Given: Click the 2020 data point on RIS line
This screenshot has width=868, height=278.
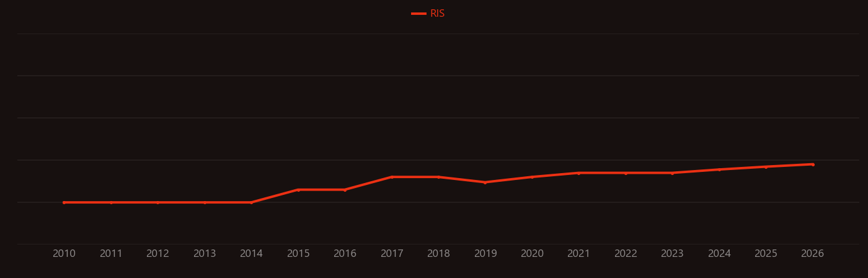Looking at the screenshot, I should pyautogui.click(x=532, y=177).
